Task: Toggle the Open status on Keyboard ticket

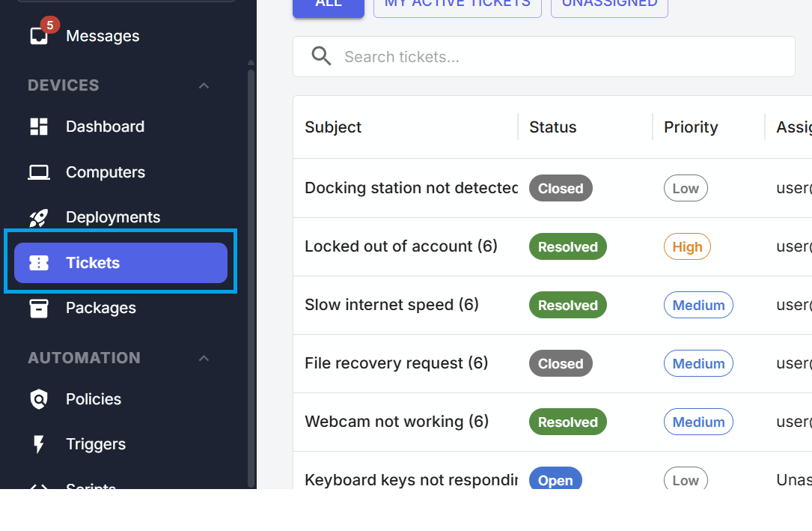Action: click(x=555, y=479)
